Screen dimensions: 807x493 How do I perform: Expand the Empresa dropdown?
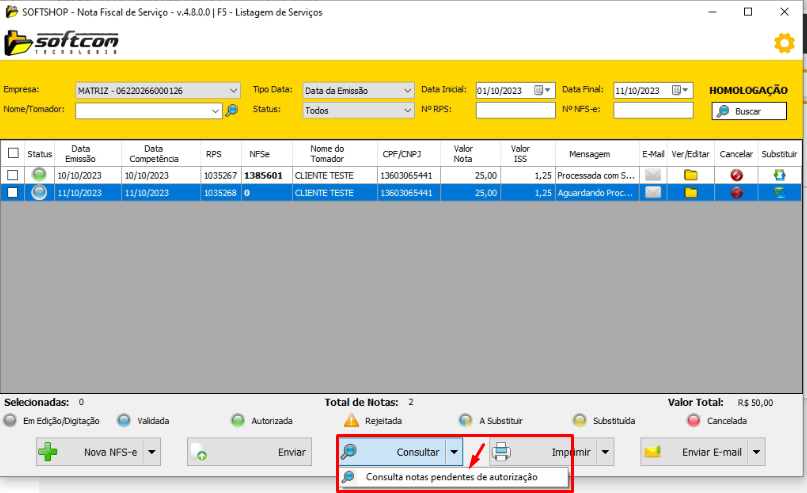click(234, 90)
